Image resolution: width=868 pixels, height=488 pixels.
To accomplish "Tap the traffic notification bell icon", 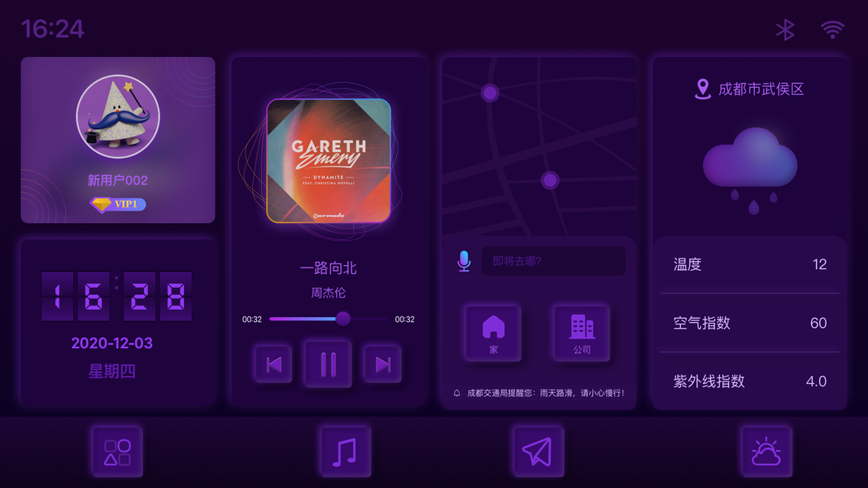I will click(x=456, y=394).
